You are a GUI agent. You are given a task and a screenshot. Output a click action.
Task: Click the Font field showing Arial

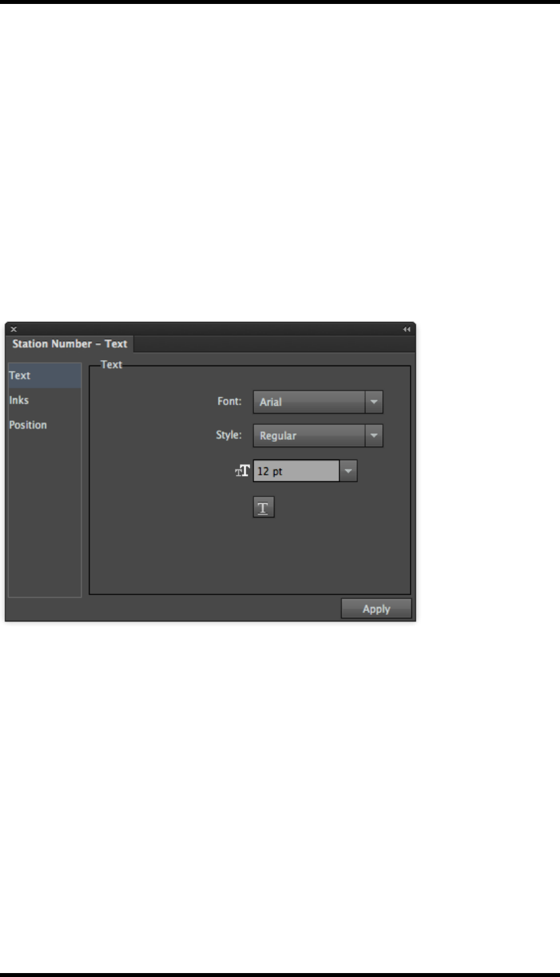point(309,402)
